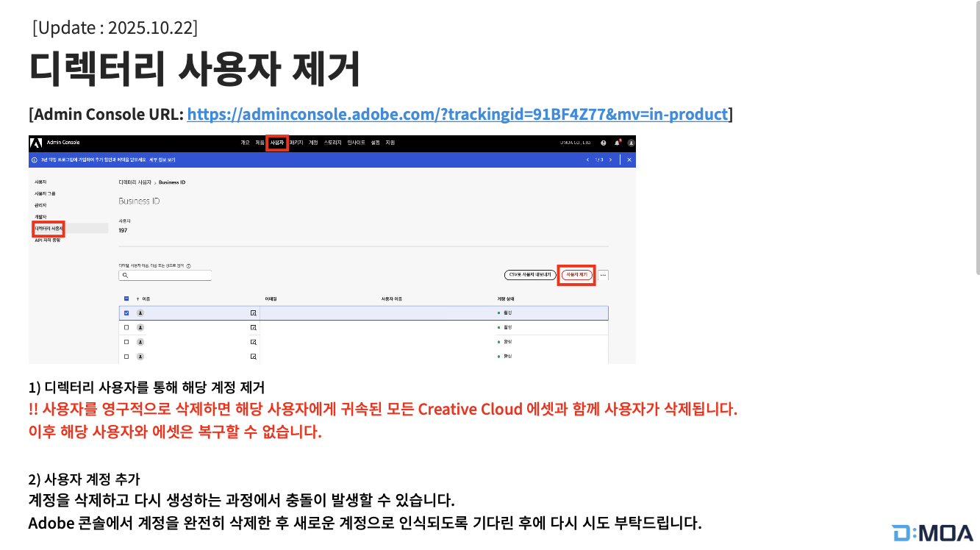Click the info icon next to search label
980x550 pixels.
(x=189, y=266)
